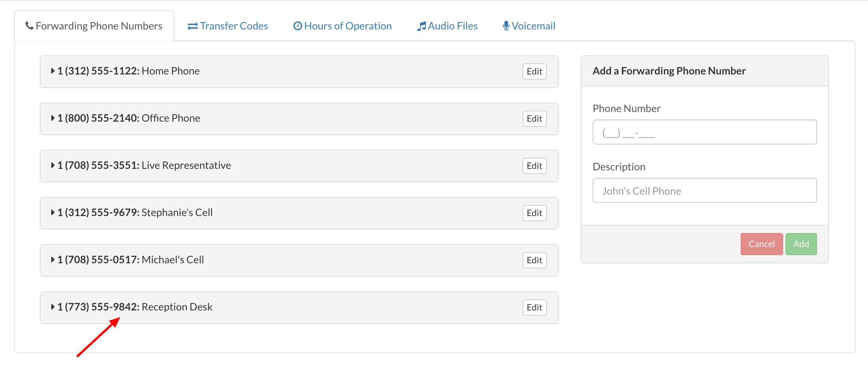Expand the Reception Desk entry
This screenshot has height=365, width=868.
(52, 307)
